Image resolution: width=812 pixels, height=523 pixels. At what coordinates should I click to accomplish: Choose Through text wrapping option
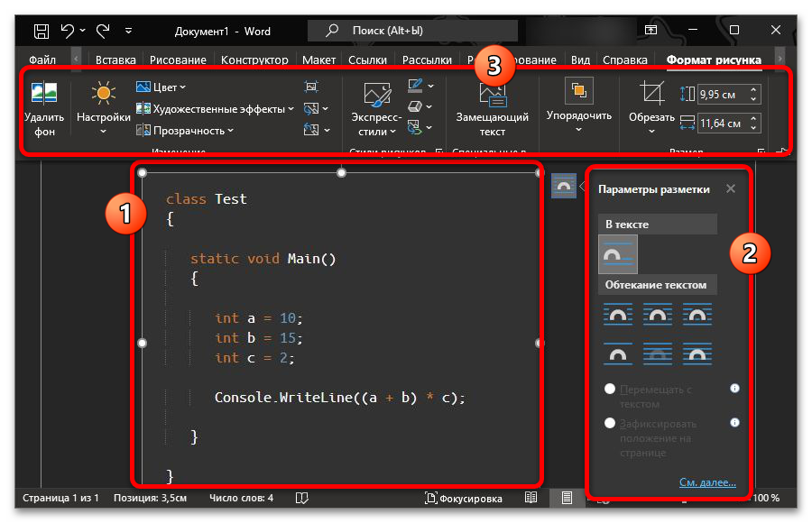coord(697,315)
